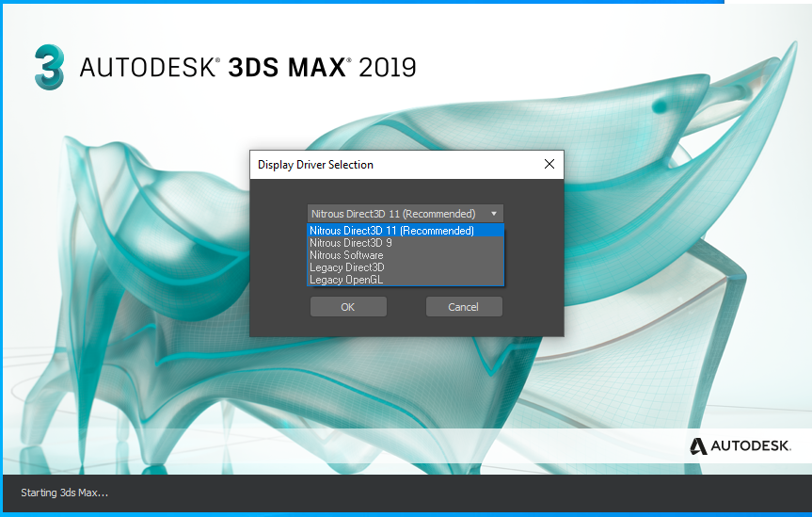The image size is (812, 517).
Task: Open the display driver dropdown
Action: pos(405,214)
